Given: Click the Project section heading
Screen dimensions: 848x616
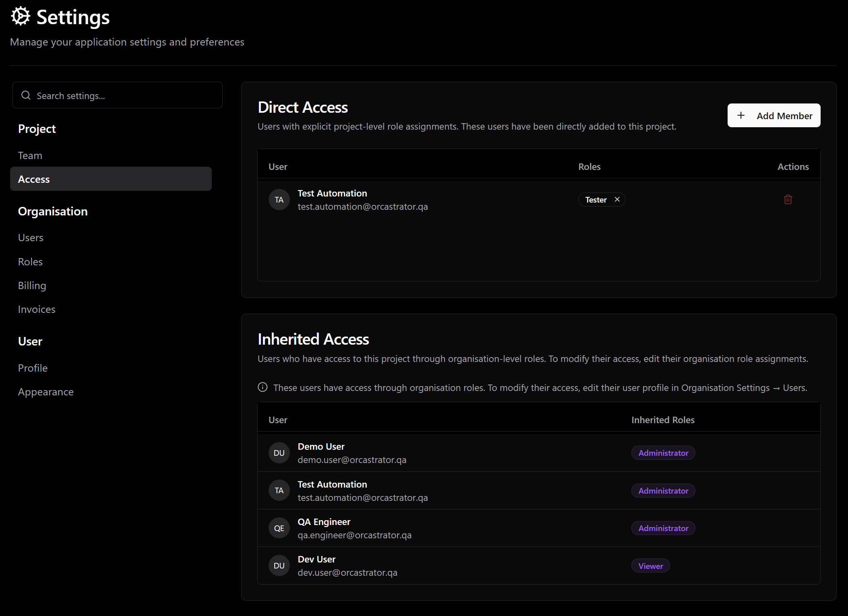Looking at the screenshot, I should click(x=37, y=129).
